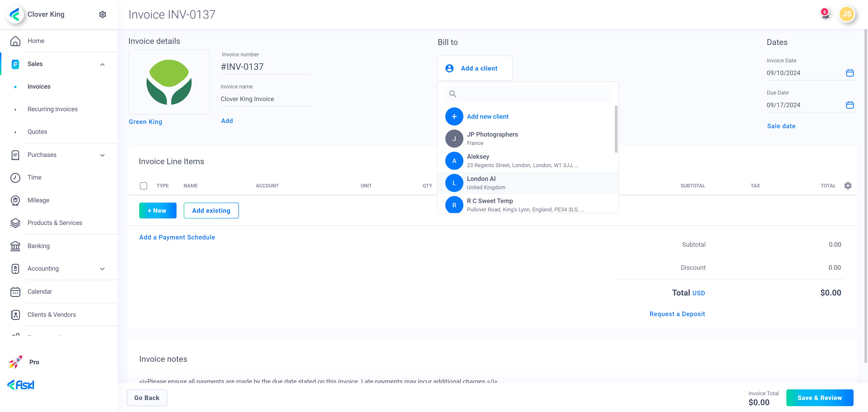The width and height of the screenshot is (868, 412).
Task: Click the Add existing button
Action: [x=211, y=210]
